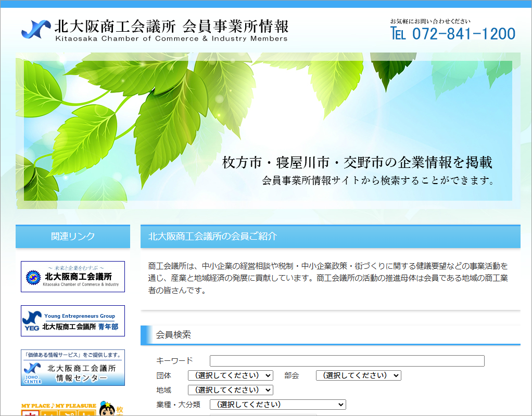The width and height of the screenshot is (532, 416).
Task: Click the お気軽にお問い合わせください text
Action: (x=430, y=21)
